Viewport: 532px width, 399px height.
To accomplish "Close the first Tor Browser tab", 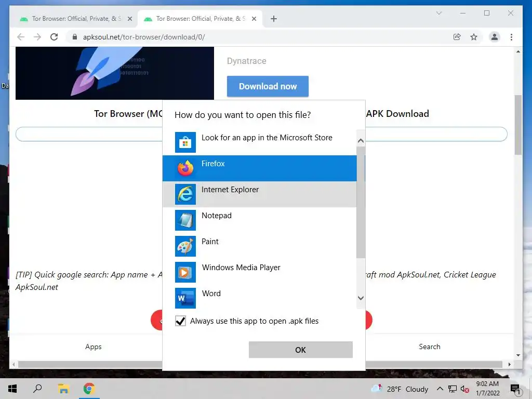I will tap(129, 19).
